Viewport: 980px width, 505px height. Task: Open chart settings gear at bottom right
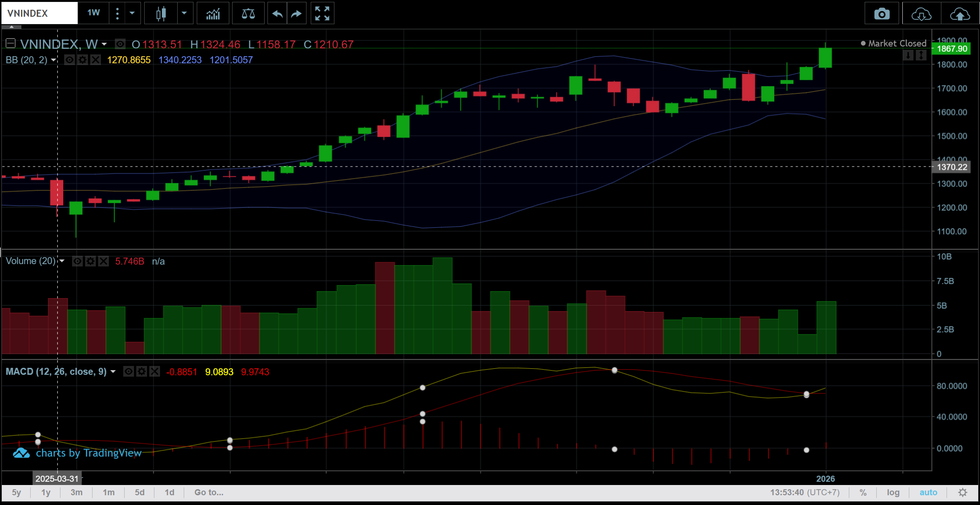pyautogui.click(x=963, y=492)
